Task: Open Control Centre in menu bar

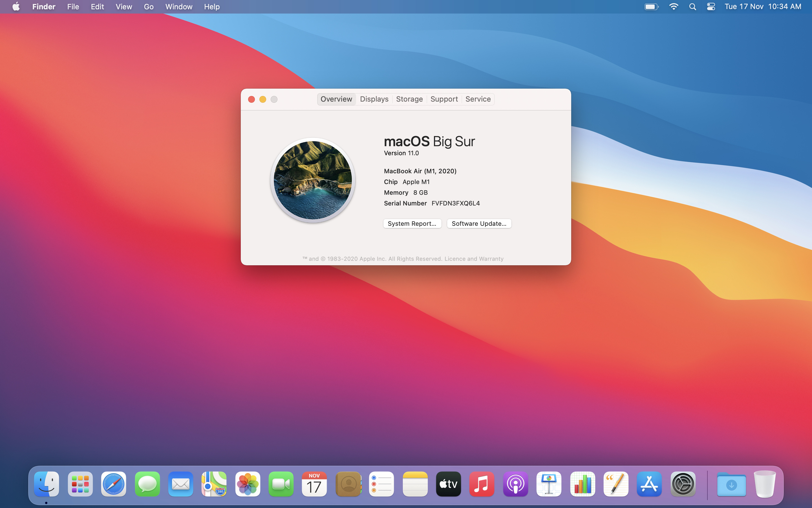Action: coord(711,7)
